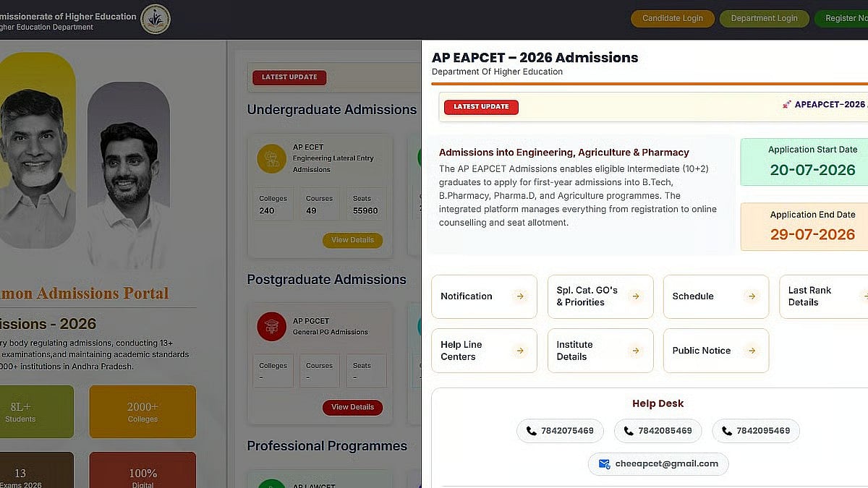This screenshot has height=488, width=868.
Task: Click the Commissionerate of Higher Education emblem logo
Action: 156,20
